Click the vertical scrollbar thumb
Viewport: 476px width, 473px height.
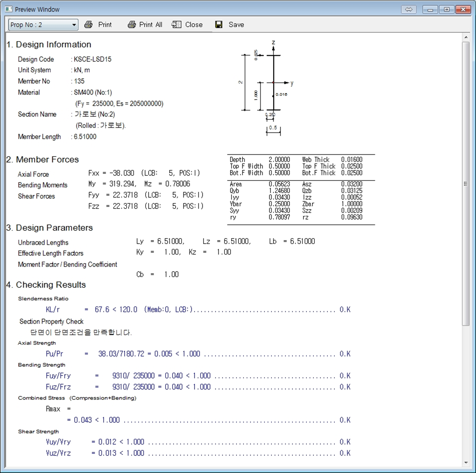pos(466,184)
